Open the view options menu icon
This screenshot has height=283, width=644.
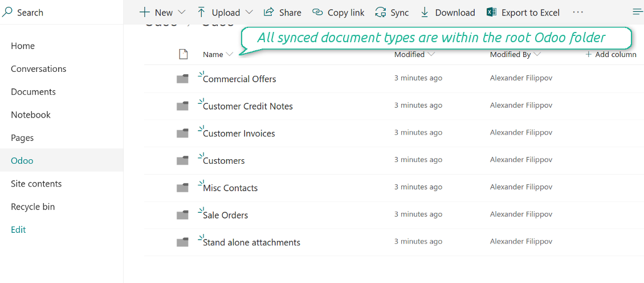(638, 13)
